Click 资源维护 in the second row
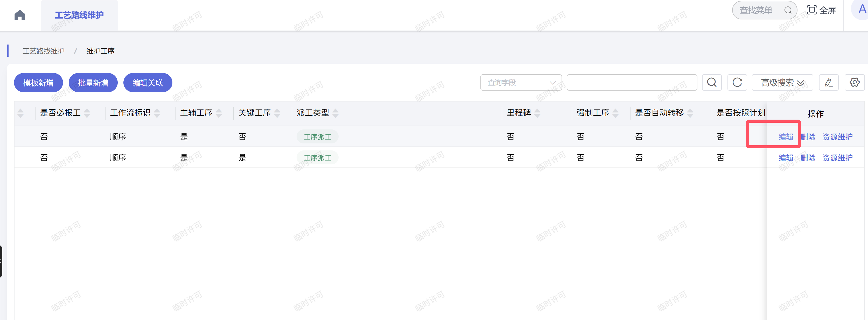Image resolution: width=868 pixels, height=320 pixels. point(837,158)
